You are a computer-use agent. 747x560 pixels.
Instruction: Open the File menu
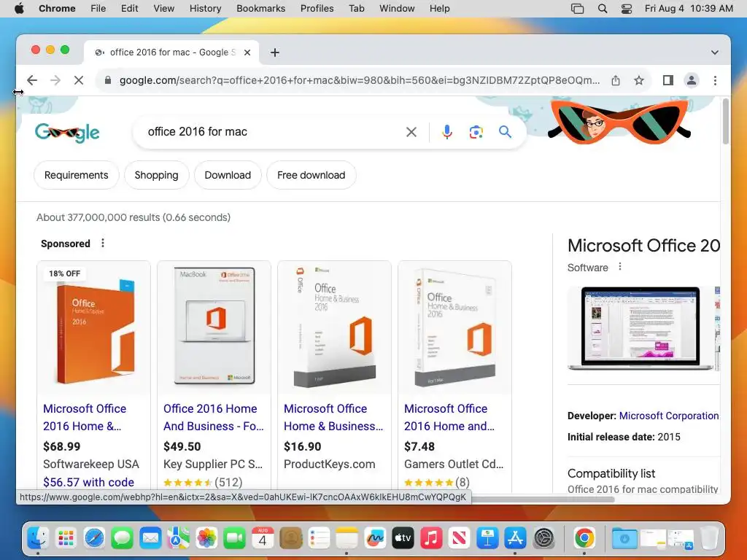point(98,9)
